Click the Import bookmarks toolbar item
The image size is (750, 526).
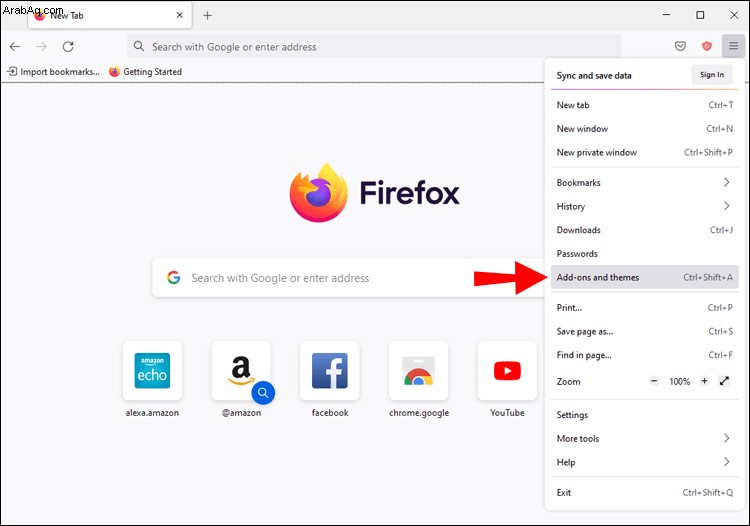pyautogui.click(x=53, y=72)
